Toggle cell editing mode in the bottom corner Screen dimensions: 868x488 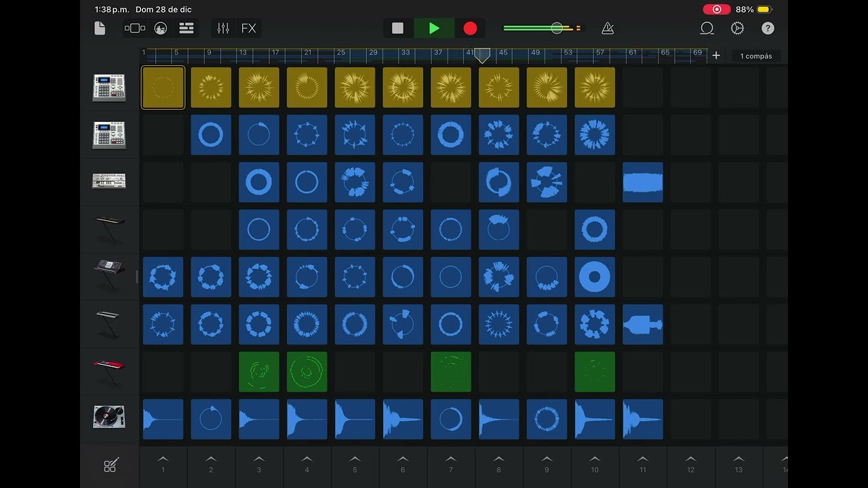click(x=111, y=465)
